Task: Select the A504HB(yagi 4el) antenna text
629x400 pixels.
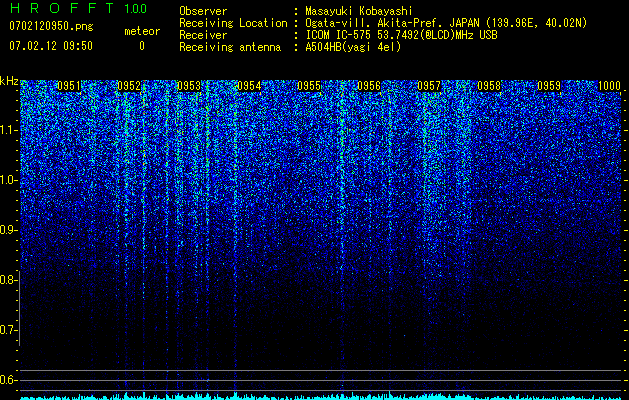Action: (x=353, y=47)
